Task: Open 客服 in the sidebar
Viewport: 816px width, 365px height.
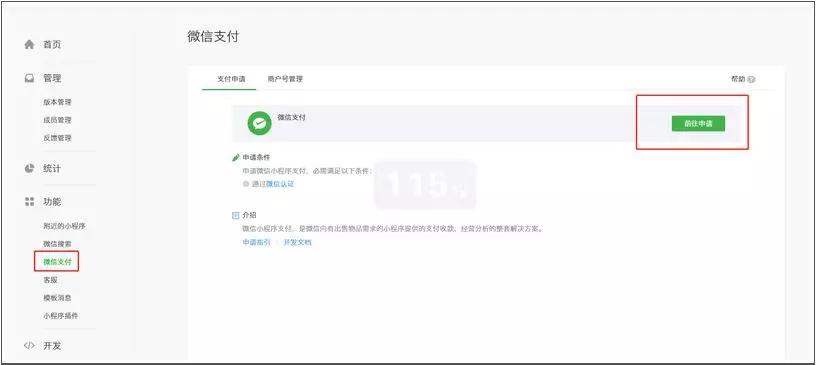Action: (50, 280)
